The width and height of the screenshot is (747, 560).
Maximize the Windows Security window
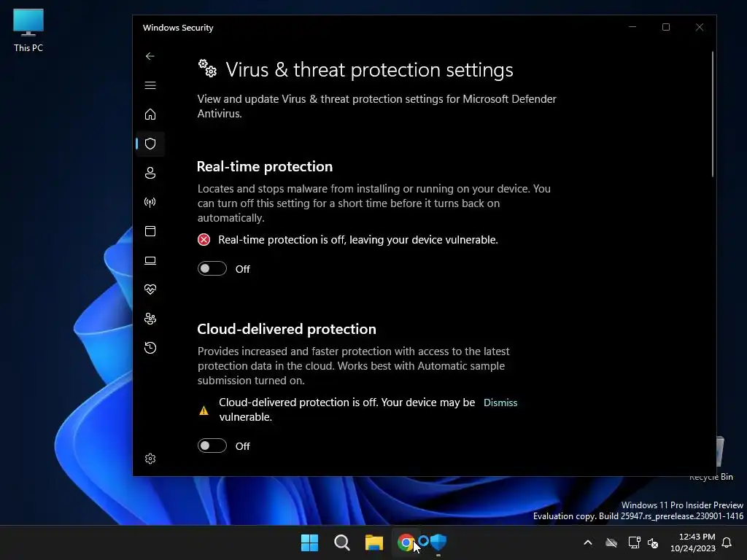[666, 27]
